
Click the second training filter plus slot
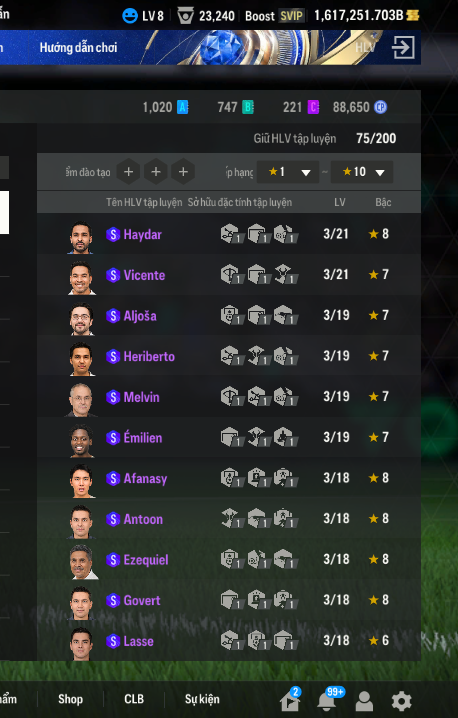(x=156, y=172)
